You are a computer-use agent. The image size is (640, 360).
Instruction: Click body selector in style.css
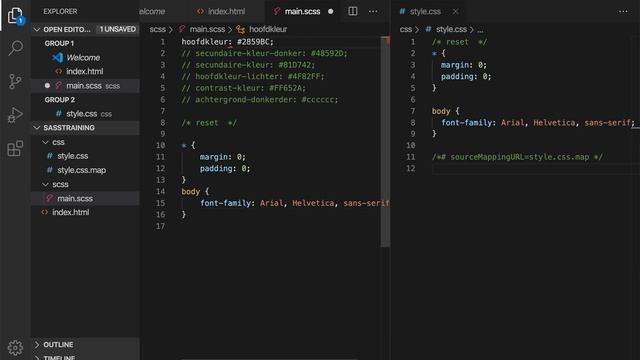coord(441,111)
